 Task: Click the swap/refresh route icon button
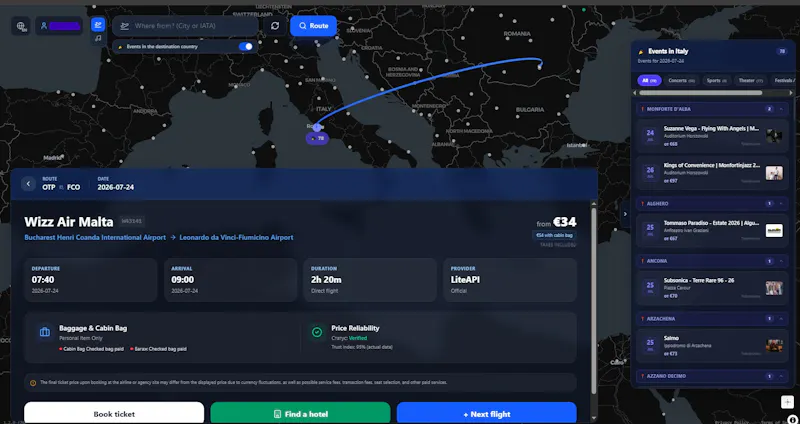[275, 26]
